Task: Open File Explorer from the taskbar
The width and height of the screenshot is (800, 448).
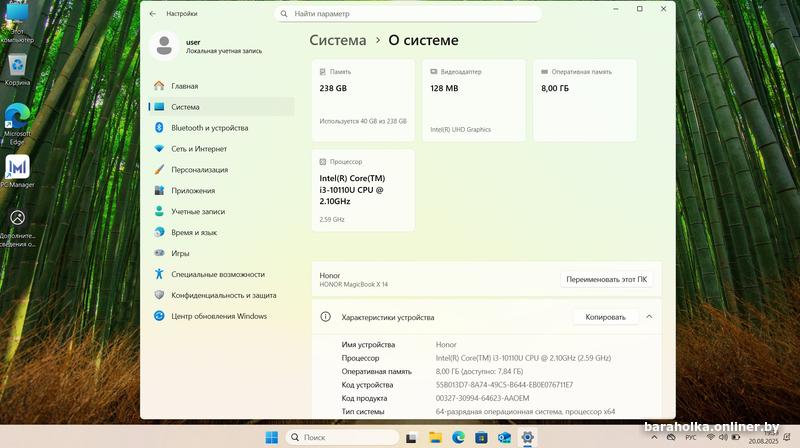Action: tap(435, 437)
